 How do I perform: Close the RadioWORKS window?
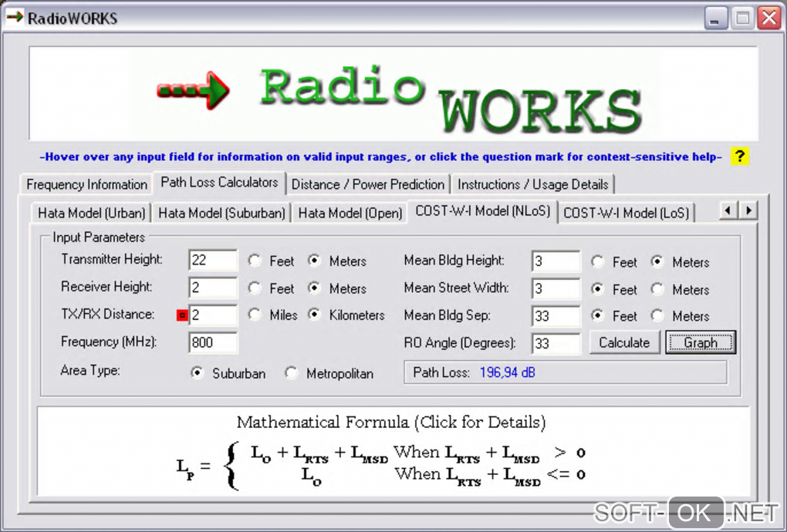point(769,19)
